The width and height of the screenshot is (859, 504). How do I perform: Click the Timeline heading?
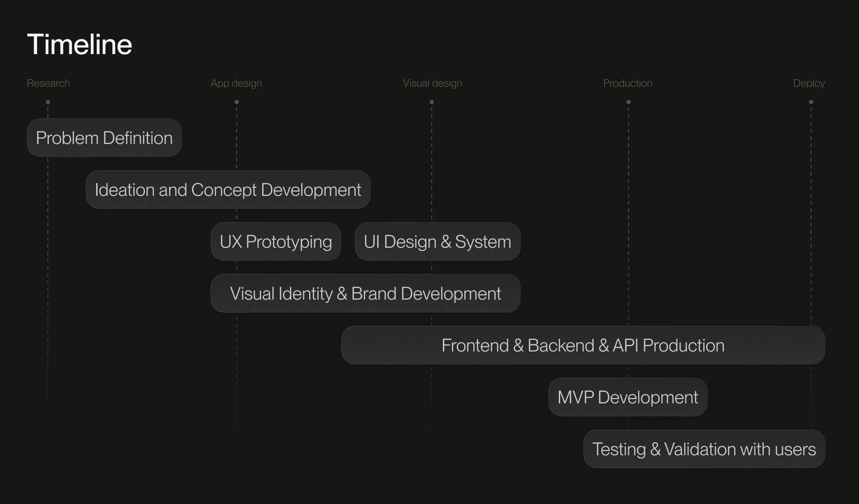pos(79,45)
